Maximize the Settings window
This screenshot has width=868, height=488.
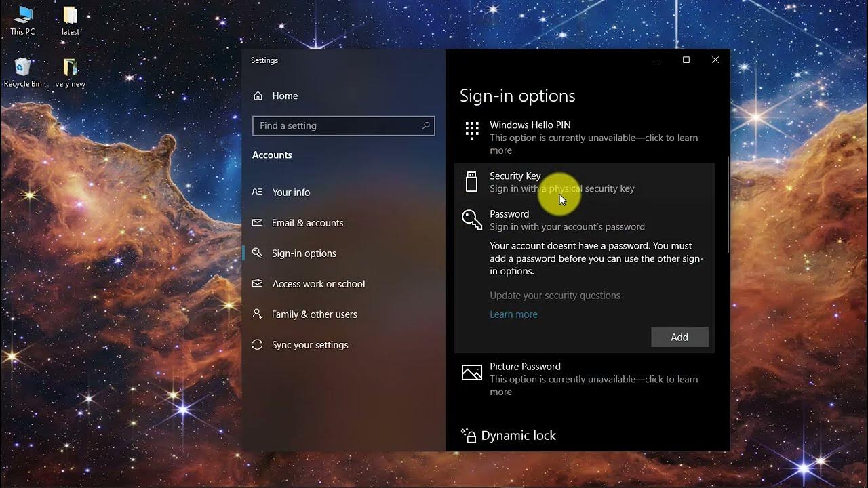point(686,60)
